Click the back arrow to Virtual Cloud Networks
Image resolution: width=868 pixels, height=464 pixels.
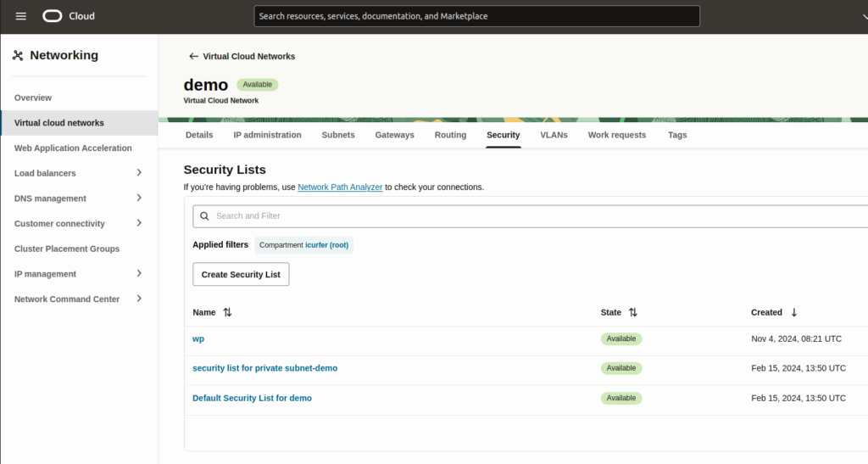pos(193,57)
